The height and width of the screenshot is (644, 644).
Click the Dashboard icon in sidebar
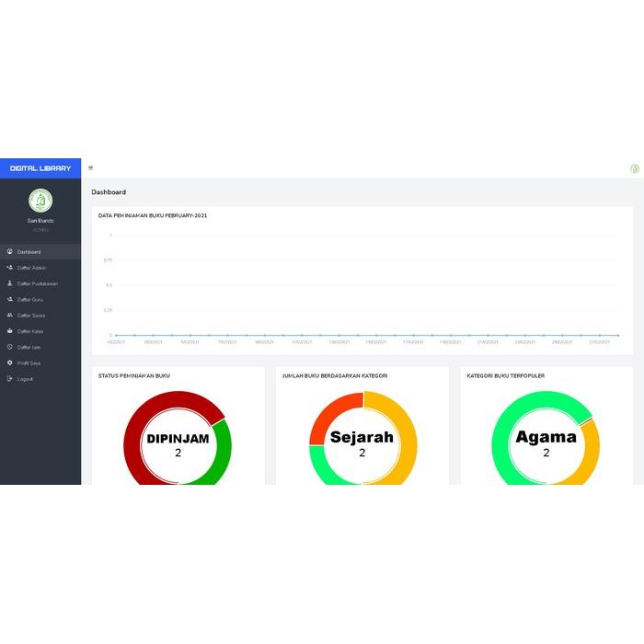[9, 251]
